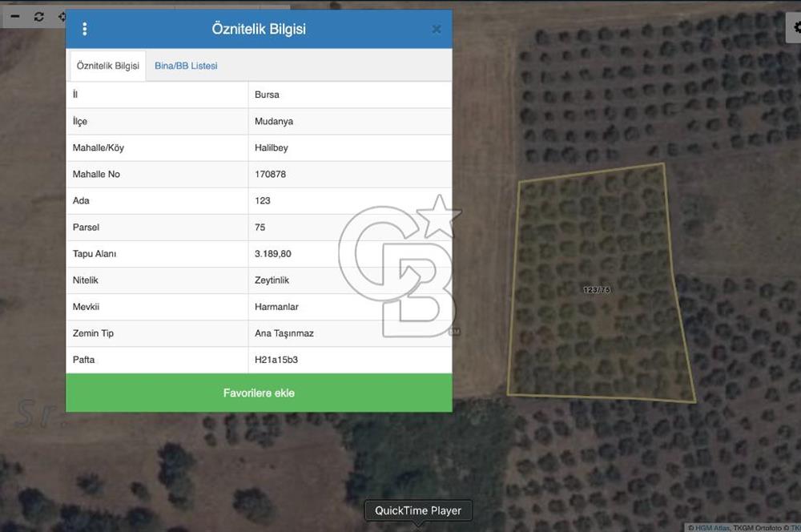Open the map settings gear icon

click(796, 27)
